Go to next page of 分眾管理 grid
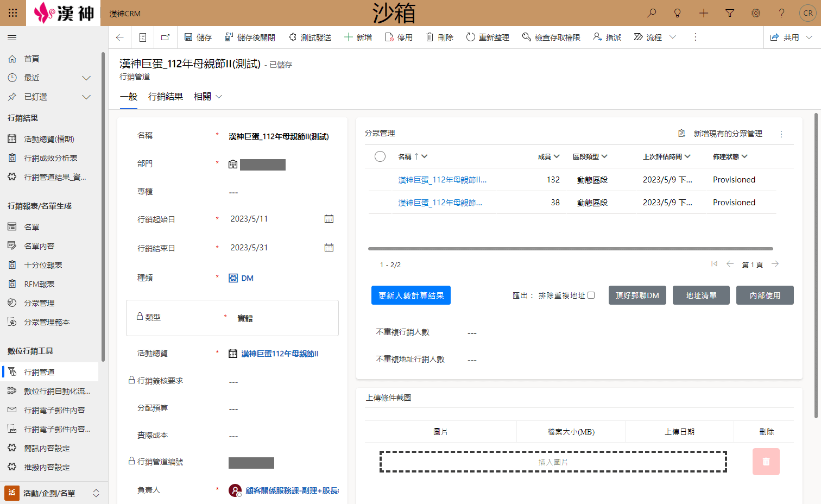Image resolution: width=821 pixels, height=504 pixels. 775,264
